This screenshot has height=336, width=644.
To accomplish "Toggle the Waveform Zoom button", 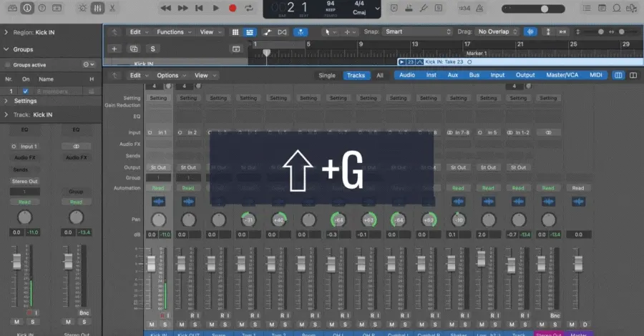I will (530, 31).
